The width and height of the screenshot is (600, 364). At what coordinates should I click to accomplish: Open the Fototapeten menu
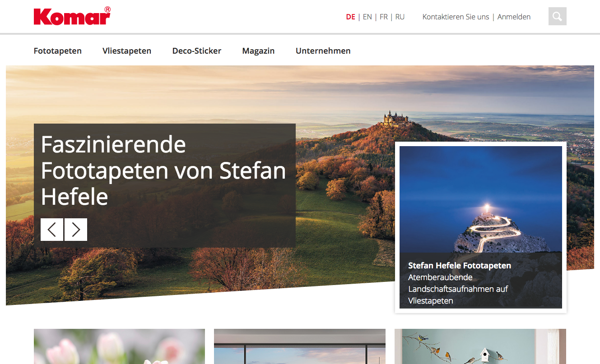[58, 51]
